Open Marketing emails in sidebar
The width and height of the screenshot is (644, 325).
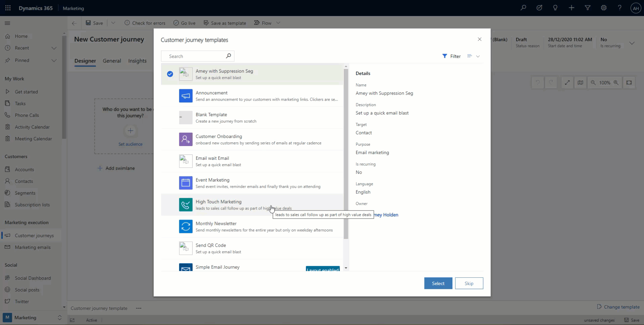[31, 247]
